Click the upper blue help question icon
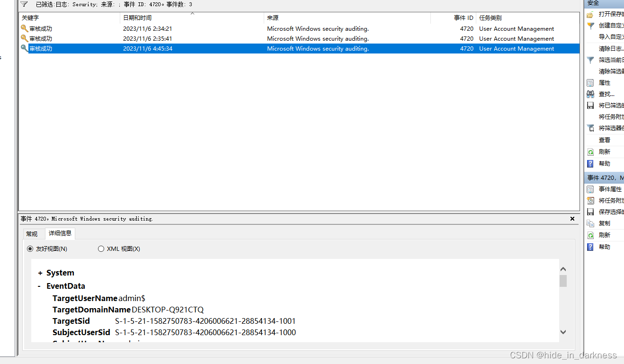Screen dimensions: 624x364 pyautogui.click(x=590, y=164)
